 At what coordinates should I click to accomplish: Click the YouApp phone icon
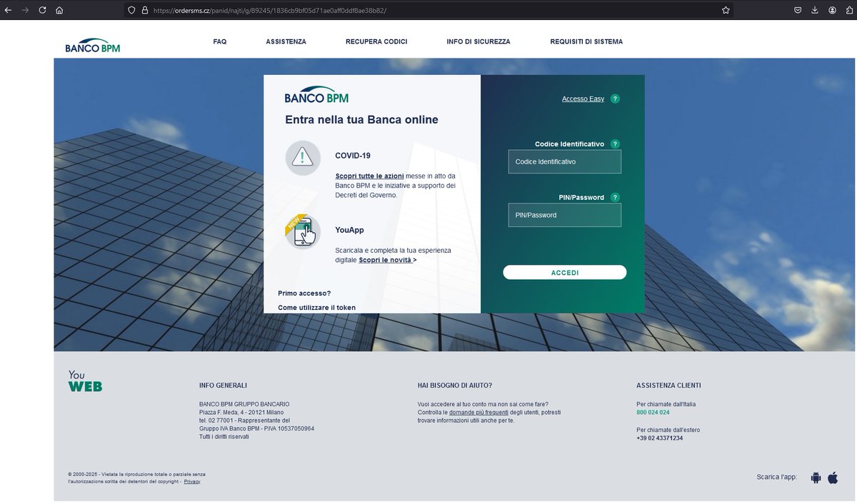click(x=302, y=231)
